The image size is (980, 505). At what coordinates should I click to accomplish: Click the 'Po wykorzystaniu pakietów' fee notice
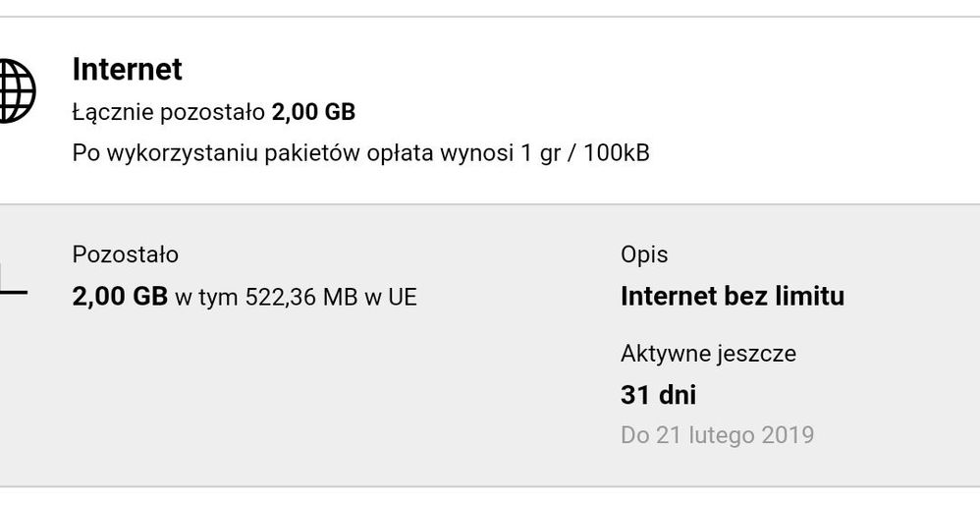coord(360,154)
